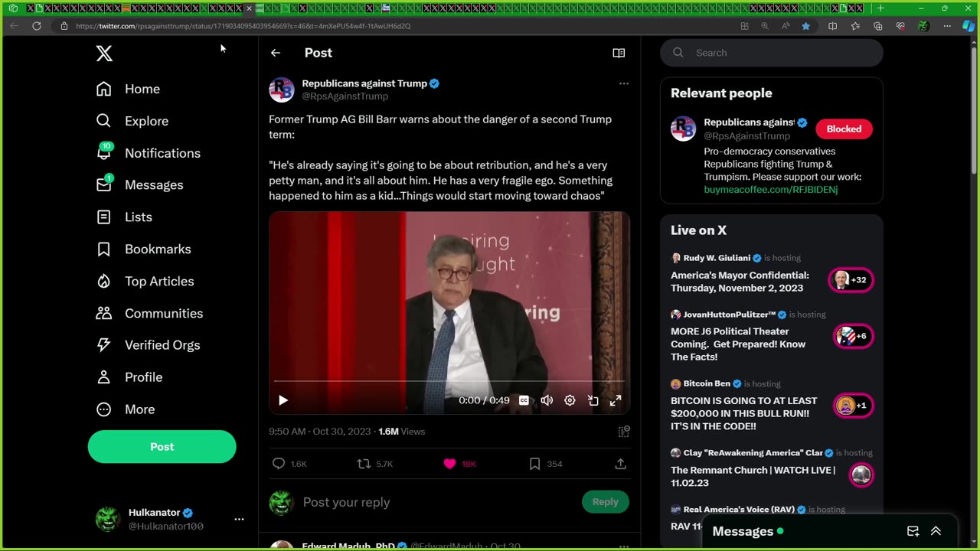Click the green Post button

pyautogui.click(x=162, y=447)
